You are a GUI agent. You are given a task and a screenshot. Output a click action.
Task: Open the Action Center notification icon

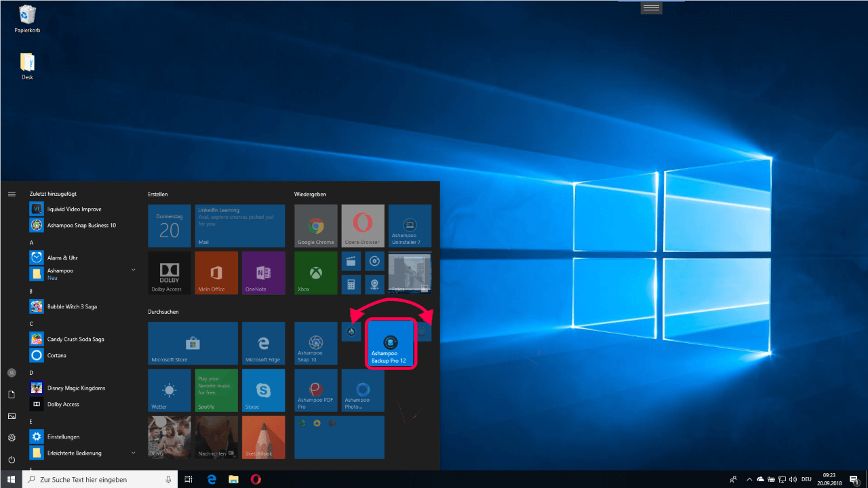tap(854, 479)
